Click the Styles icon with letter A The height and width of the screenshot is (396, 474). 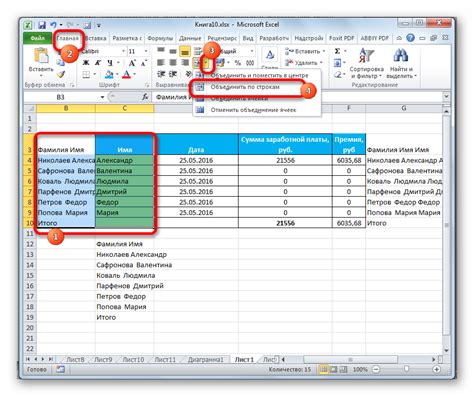pyautogui.click(x=270, y=55)
